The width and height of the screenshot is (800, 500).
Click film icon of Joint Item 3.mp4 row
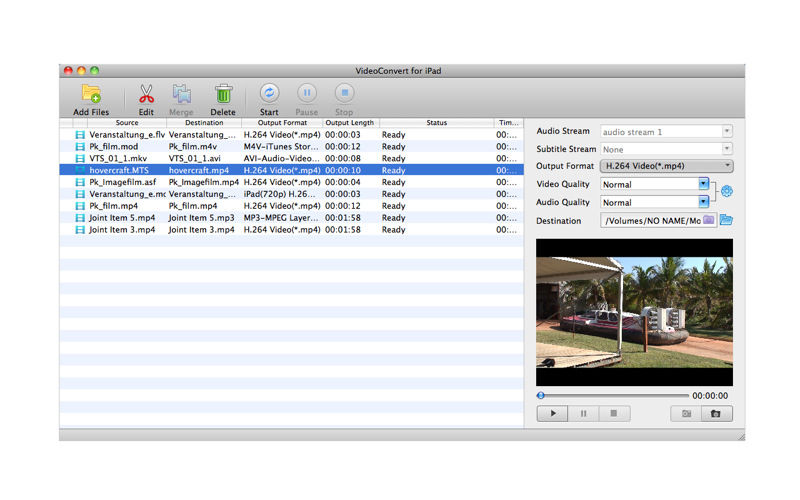click(x=80, y=230)
